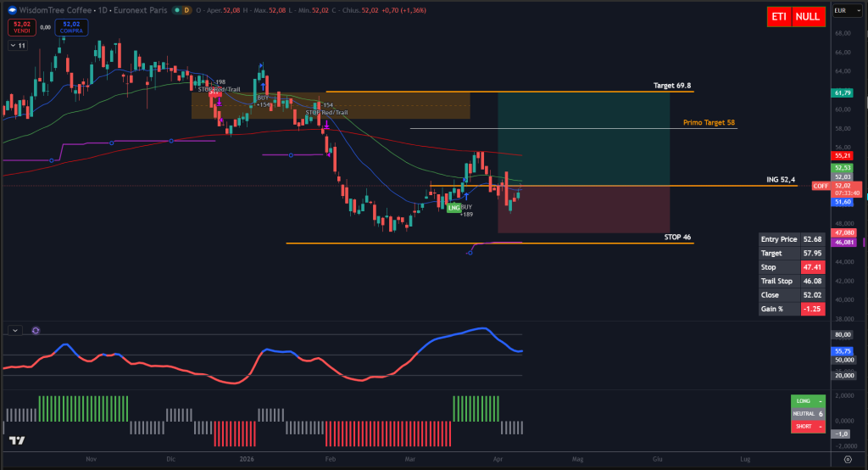Image resolution: width=868 pixels, height=470 pixels.
Task: Open symbol search via WisdomTree Coffee title
Action: pyautogui.click(x=55, y=10)
